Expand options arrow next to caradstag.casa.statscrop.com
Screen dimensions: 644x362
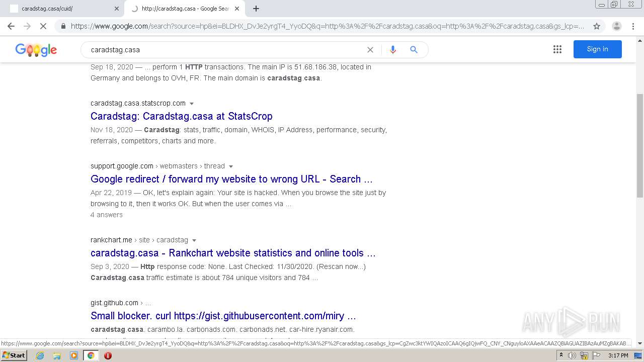click(x=192, y=104)
